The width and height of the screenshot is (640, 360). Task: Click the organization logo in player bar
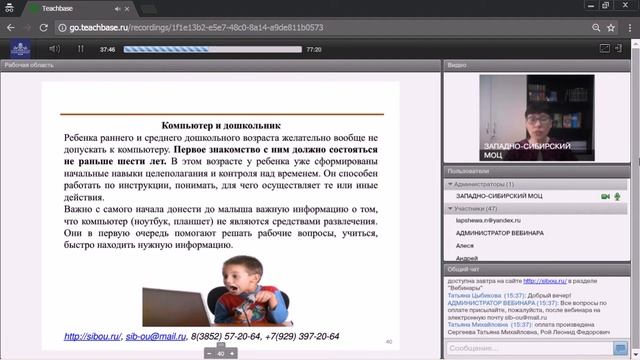click(x=20, y=49)
